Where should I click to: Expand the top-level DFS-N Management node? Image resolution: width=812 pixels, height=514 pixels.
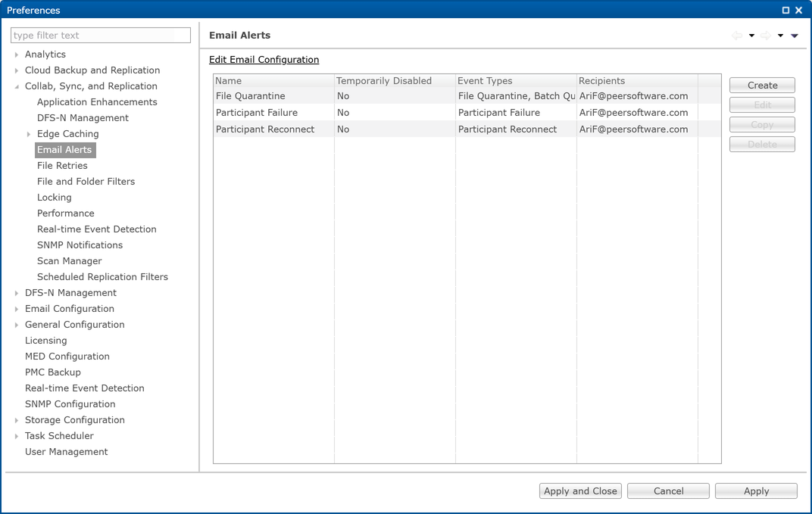pos(17,293)
